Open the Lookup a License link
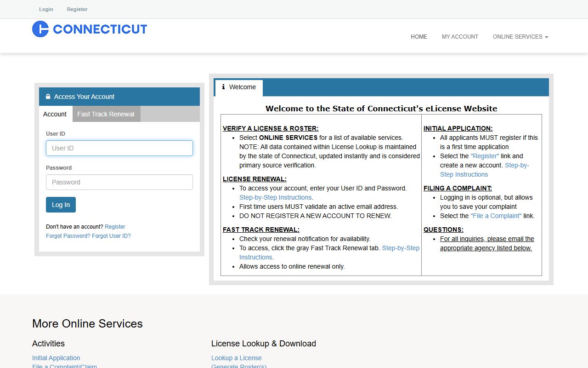 [x=237, y=358]
